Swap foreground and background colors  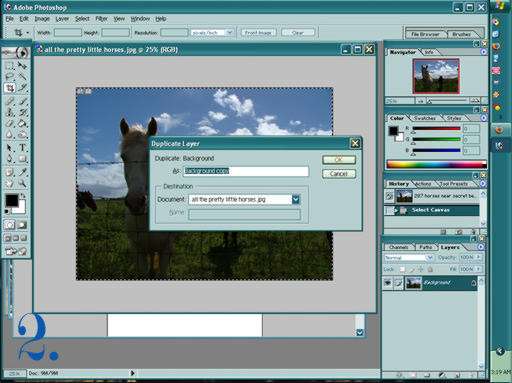(x=23, y=196)
